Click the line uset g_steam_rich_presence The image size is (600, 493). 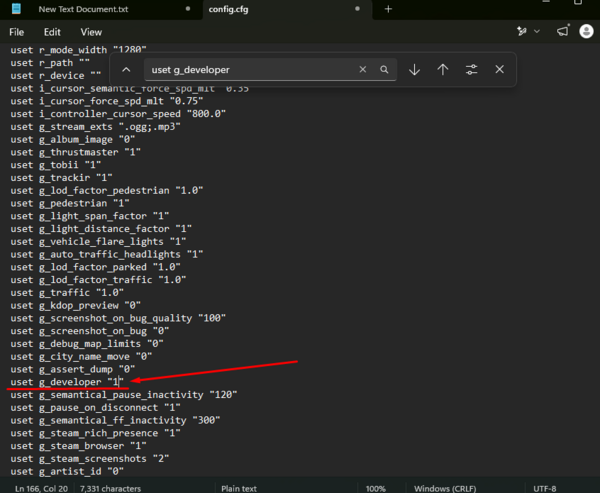[x=95, y=433]
